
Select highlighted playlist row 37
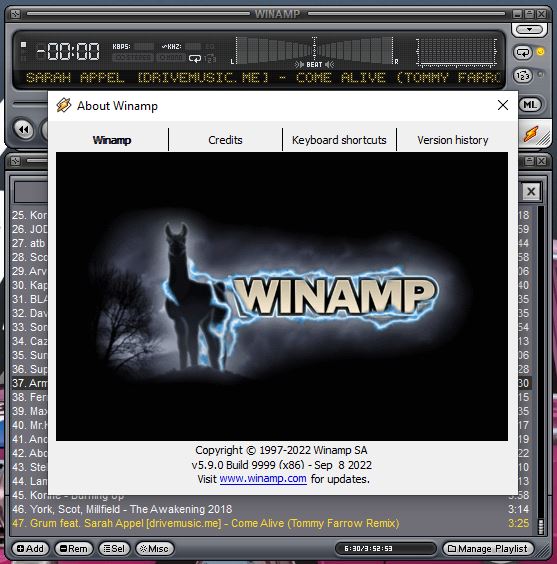[29, 383]
